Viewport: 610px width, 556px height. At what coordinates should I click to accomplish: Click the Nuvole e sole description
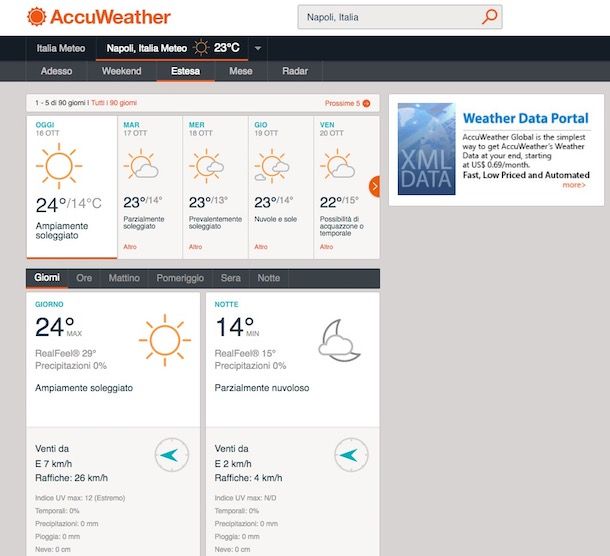275,219
